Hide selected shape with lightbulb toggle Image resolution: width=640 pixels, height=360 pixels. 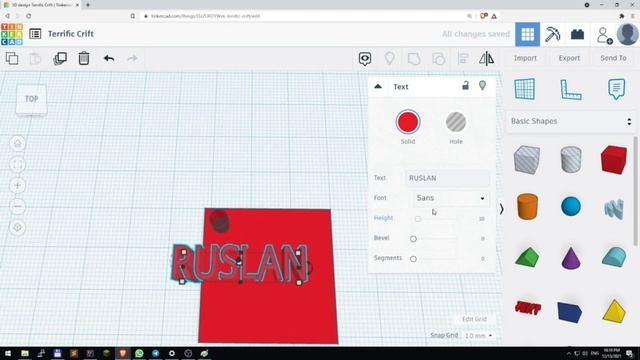click(482, 85)
